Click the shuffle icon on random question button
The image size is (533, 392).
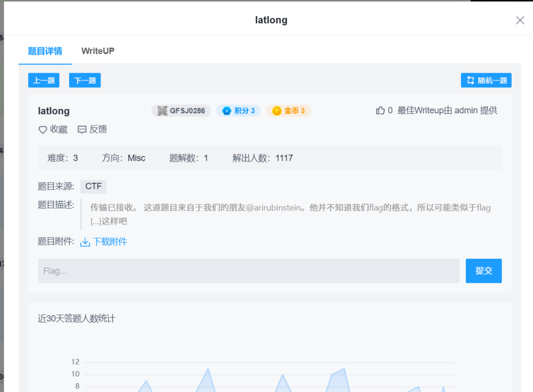coord(471,81)
